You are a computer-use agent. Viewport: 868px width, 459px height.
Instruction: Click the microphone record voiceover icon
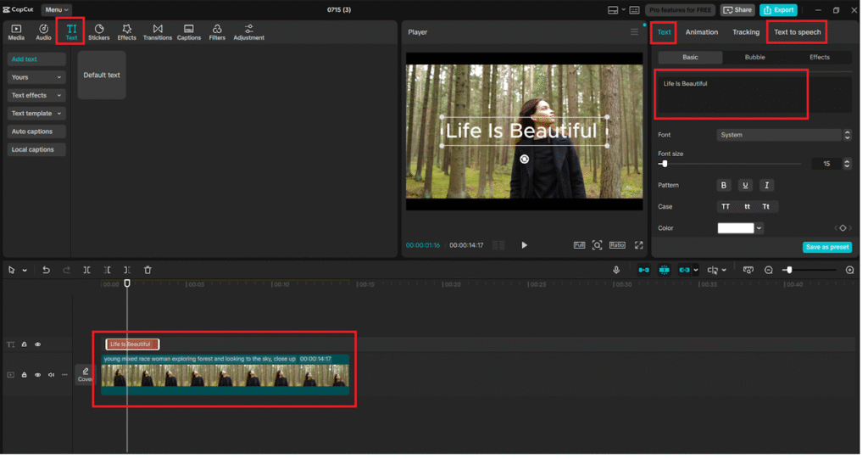(x=617, y=270)
